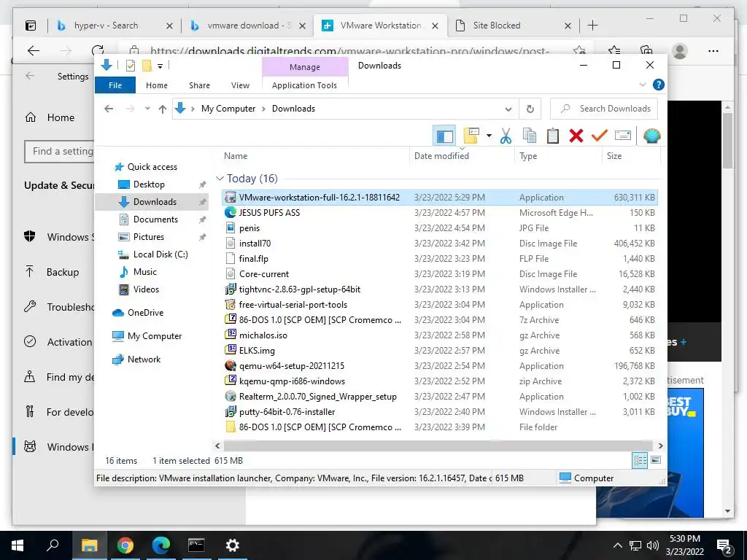The height and width of the screenshot is (560, 747).
Task: Open the address bar history dropdown
Action: point(508,109)
